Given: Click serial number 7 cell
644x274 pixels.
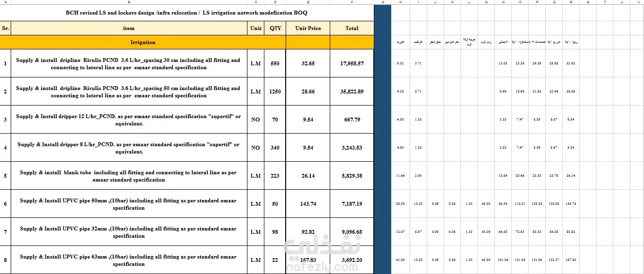Looking at the screenshot, I should [5, 232].
